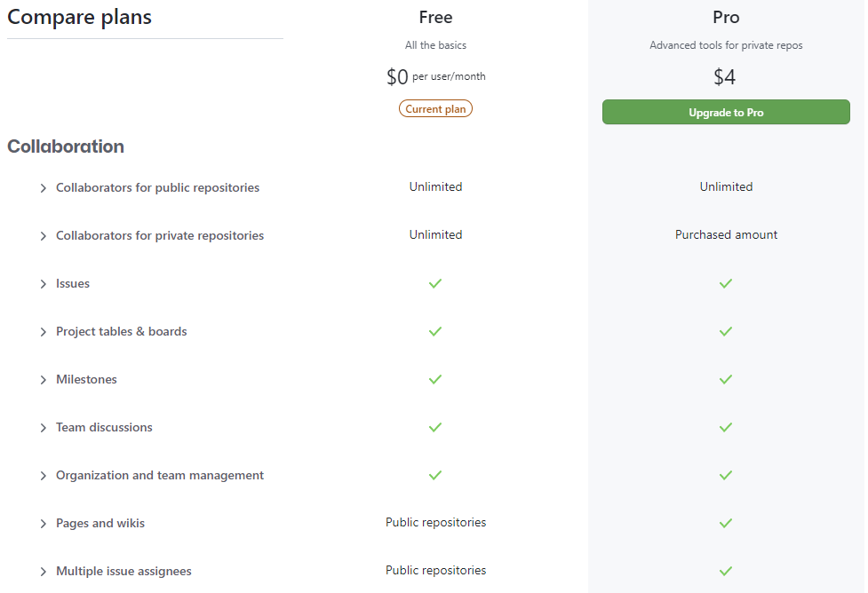Select the Free plan column header

pyautogui.click(x=435, y=17)
